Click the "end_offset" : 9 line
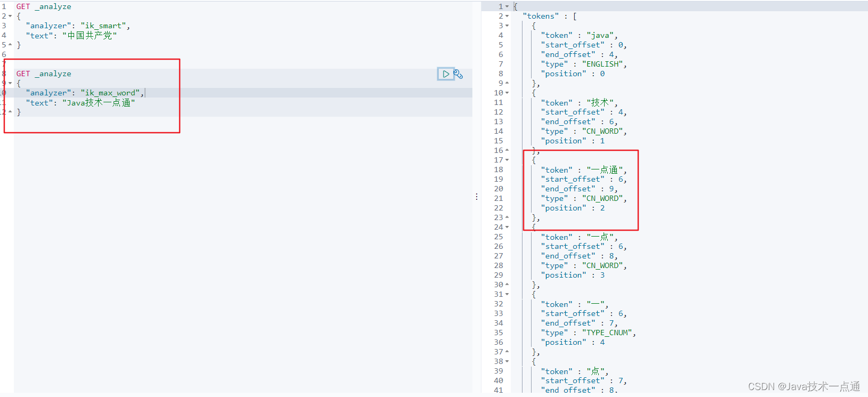 click(x=580, y=189)
